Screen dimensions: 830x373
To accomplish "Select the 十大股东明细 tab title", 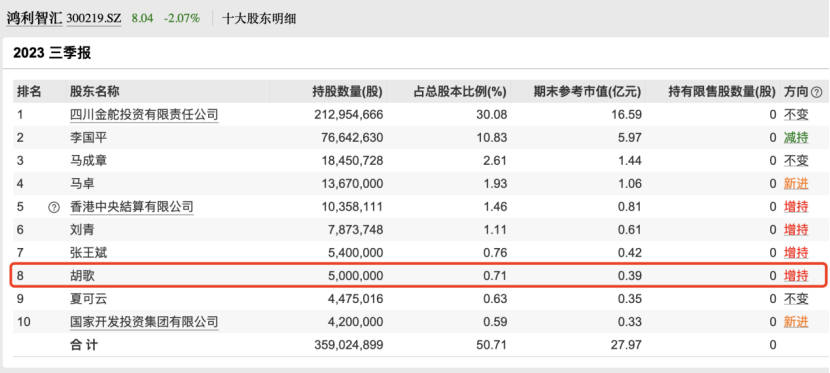I will click(259, 19).
